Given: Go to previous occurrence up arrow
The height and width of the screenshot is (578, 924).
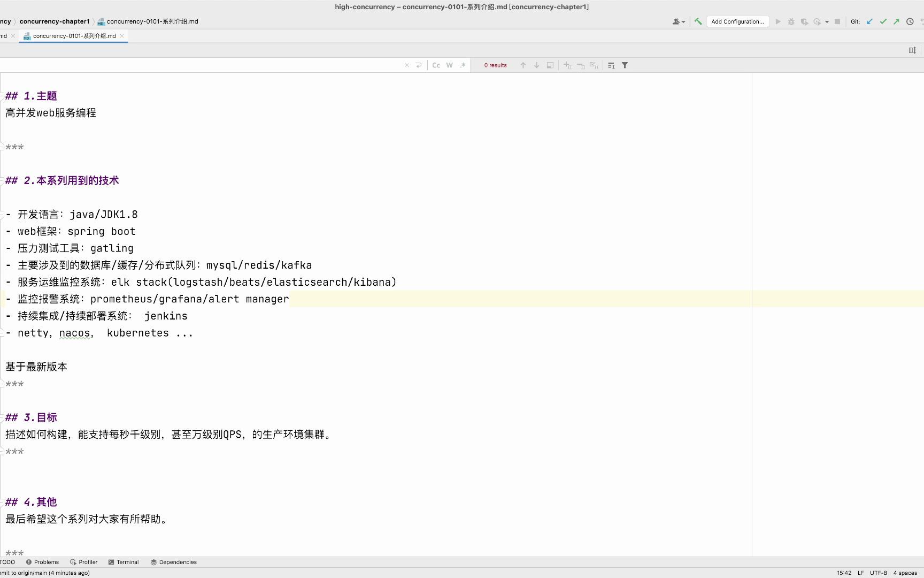Looking at the screenshot, I should pos(523,65).
